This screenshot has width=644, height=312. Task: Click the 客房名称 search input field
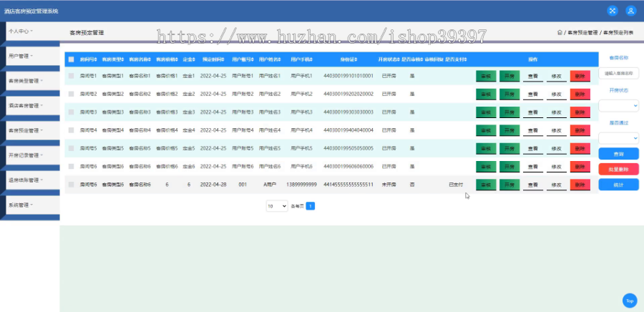618,74
